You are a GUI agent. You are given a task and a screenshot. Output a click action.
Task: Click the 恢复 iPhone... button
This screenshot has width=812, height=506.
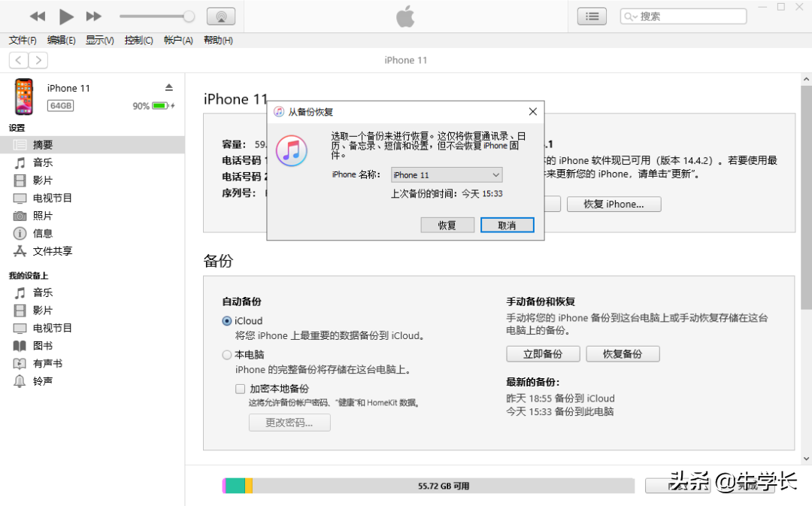tap(614, 204)
